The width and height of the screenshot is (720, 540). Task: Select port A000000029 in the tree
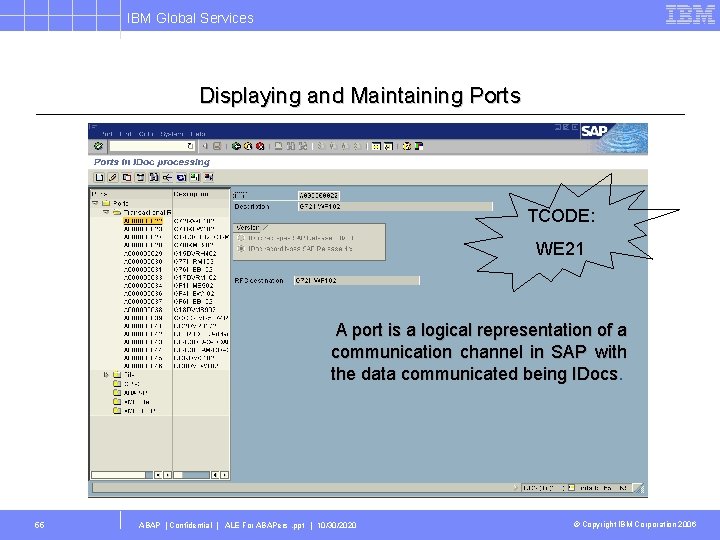[x=143, y=253]
